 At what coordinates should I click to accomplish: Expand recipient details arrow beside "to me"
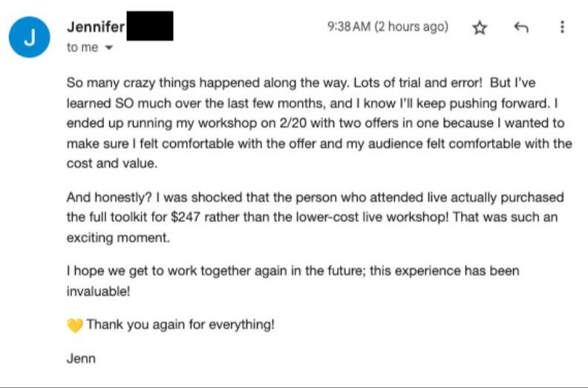point(109,47)
